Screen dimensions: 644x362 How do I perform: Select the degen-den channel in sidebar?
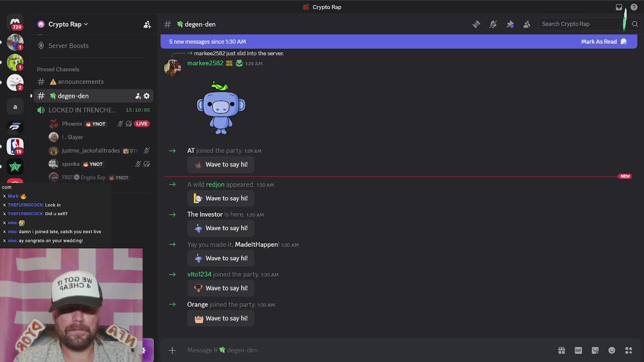click(x=93, y=96)
